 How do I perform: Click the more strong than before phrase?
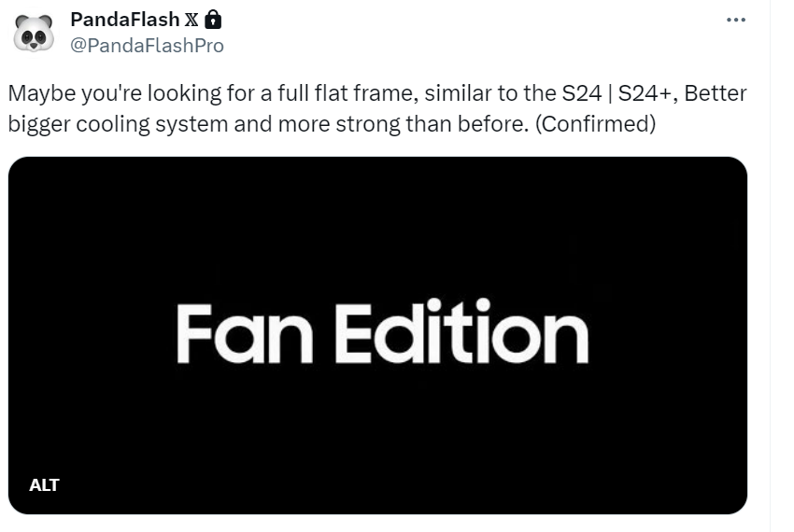pos(404,124)
